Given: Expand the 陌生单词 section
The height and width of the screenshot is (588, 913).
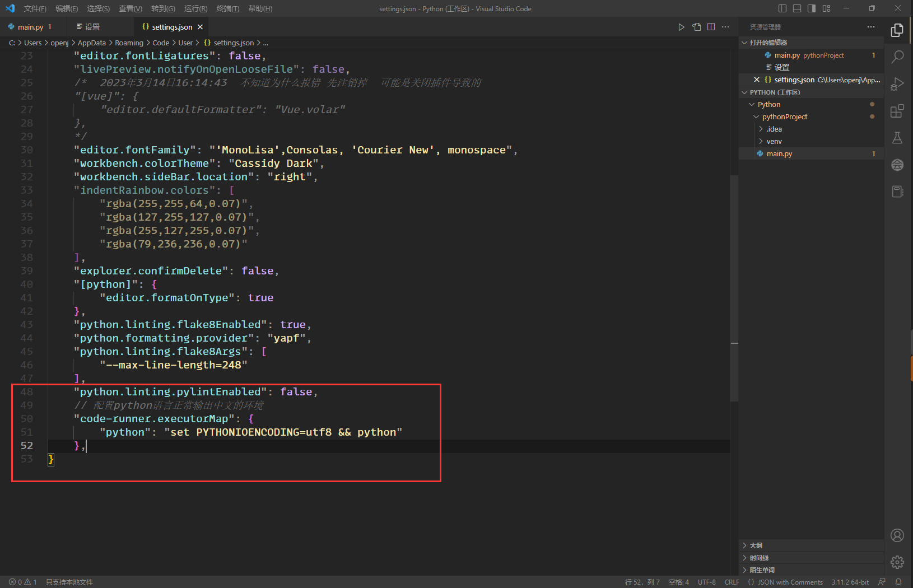Looking at the screenshot, I should pos(811,570).
